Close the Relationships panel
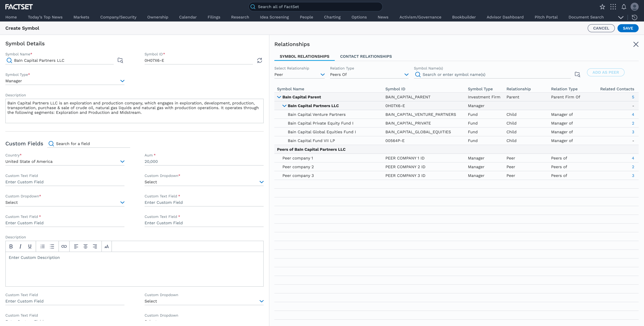 [x=636, y=44]
